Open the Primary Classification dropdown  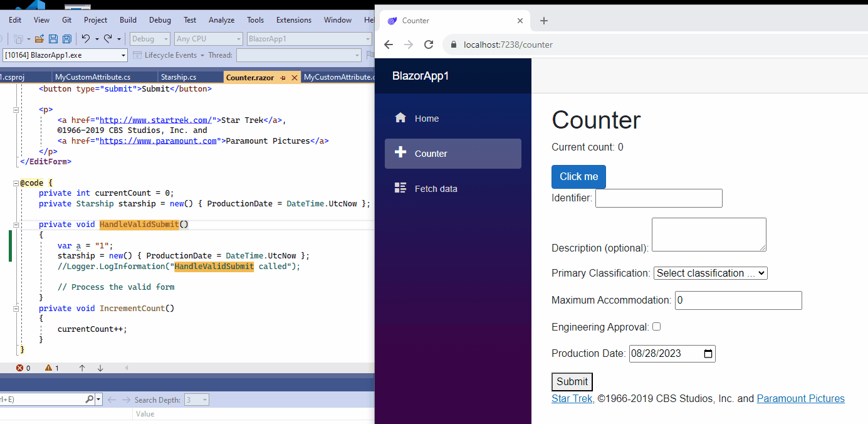coord(710,273)
